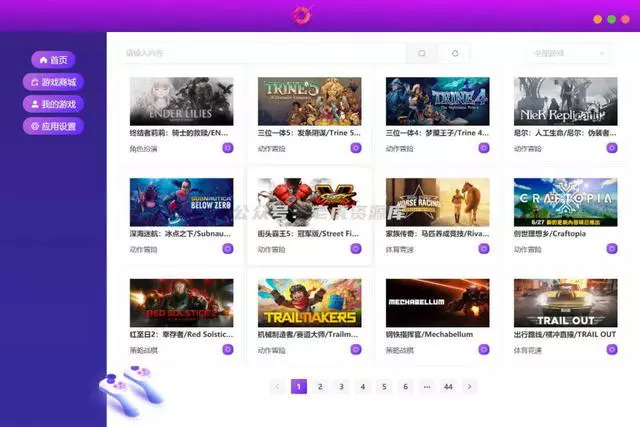Go to 游戏商城 game store
The width and height of the screenshot is (640, 427).
pyautogui.click(x=53, y=82)
